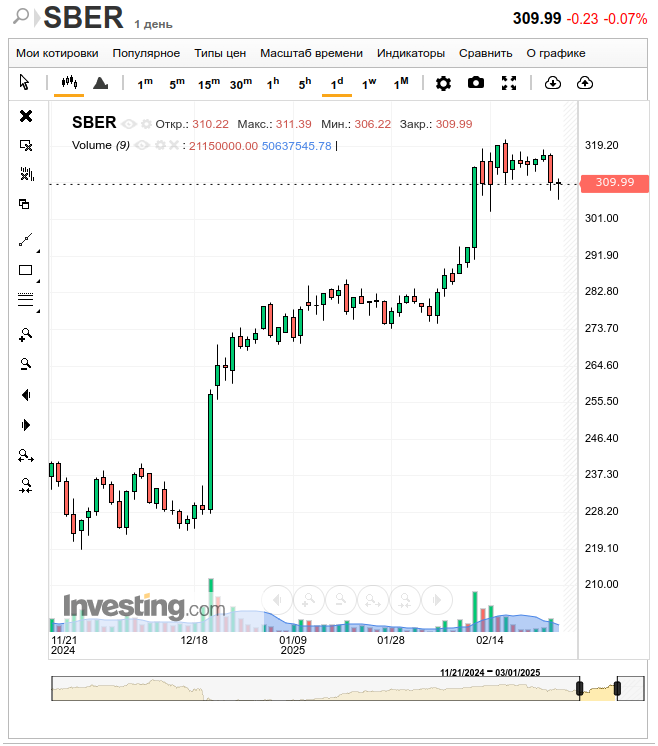The image size is (658, 746).
Task: Click the highlighted selected range in navigator
Action: point(599,688)
